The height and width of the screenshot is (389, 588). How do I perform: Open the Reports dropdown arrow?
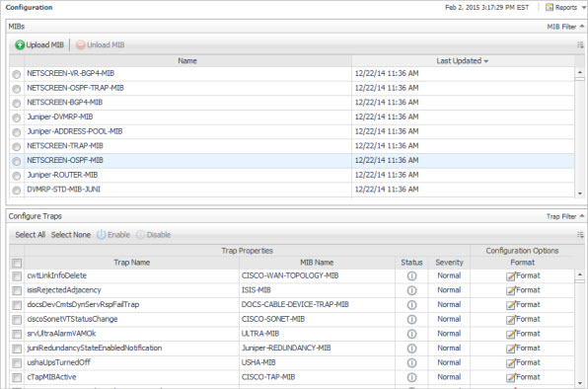583,7
